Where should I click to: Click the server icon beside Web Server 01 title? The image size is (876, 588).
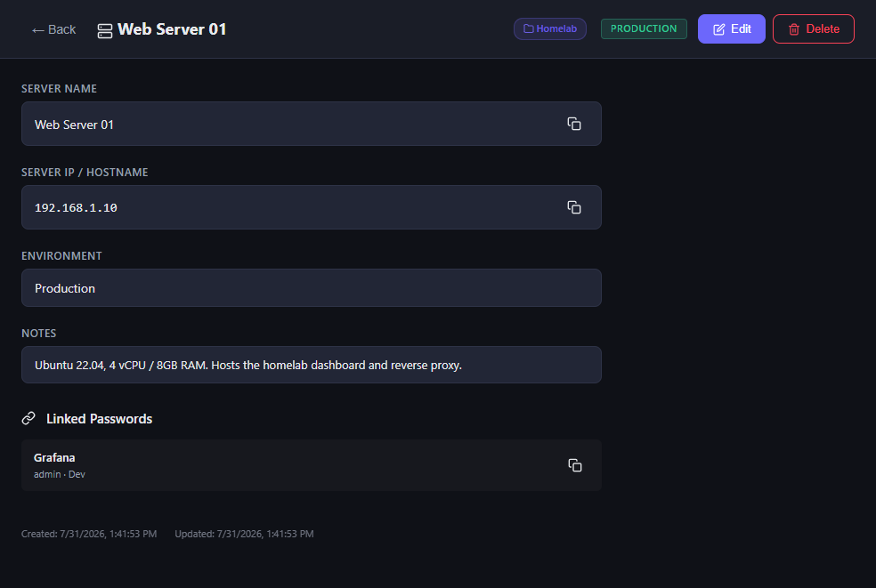[104, 31]
